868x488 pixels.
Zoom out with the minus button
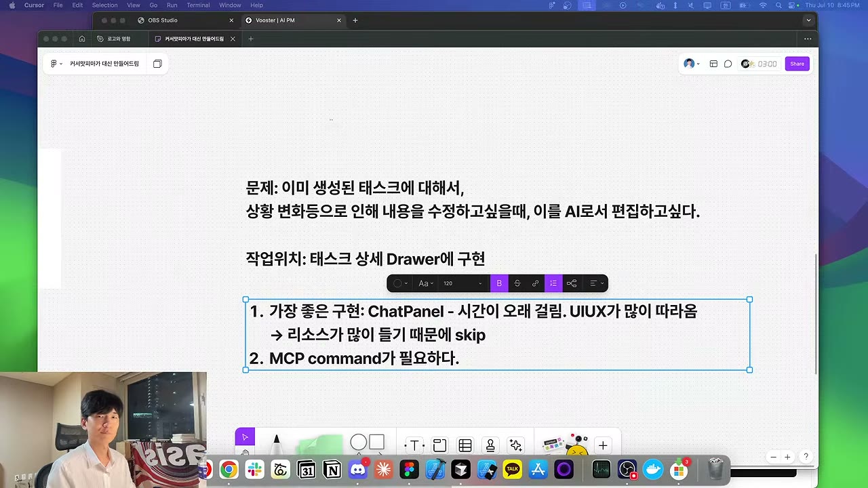click(x=774, y=457)
